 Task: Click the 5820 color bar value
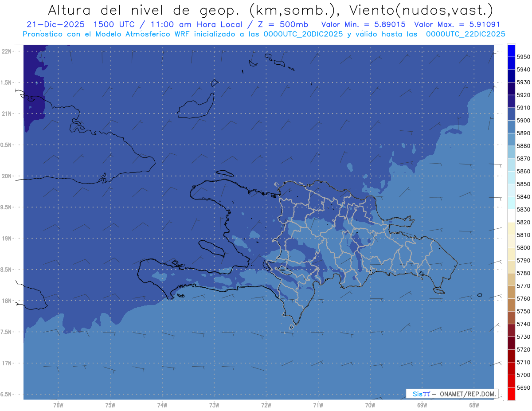523,222
